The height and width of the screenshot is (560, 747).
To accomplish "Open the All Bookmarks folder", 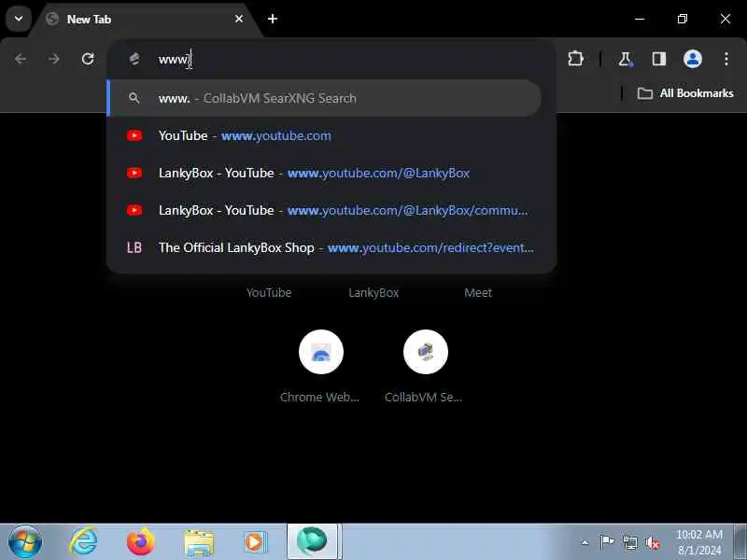I will (x=685, y=93).
